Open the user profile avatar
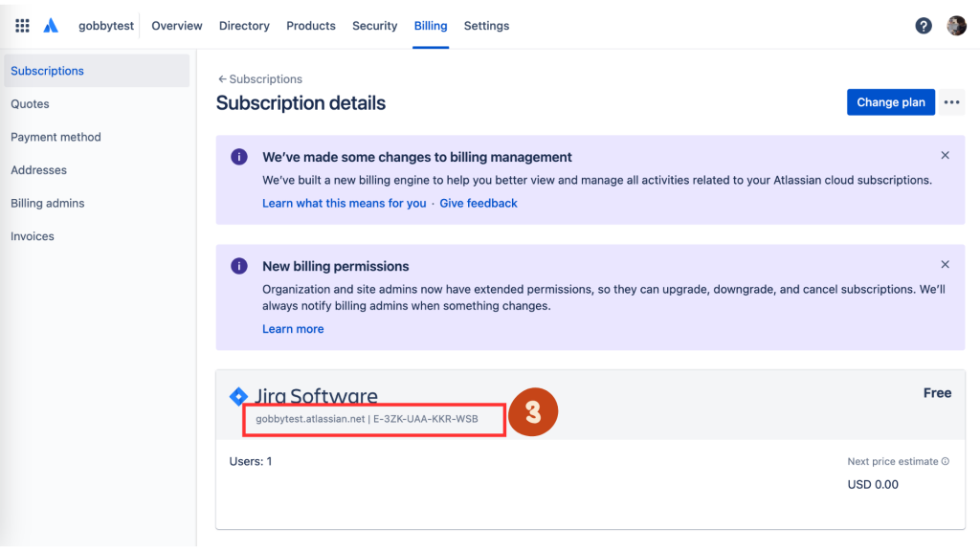 [956, 26]
